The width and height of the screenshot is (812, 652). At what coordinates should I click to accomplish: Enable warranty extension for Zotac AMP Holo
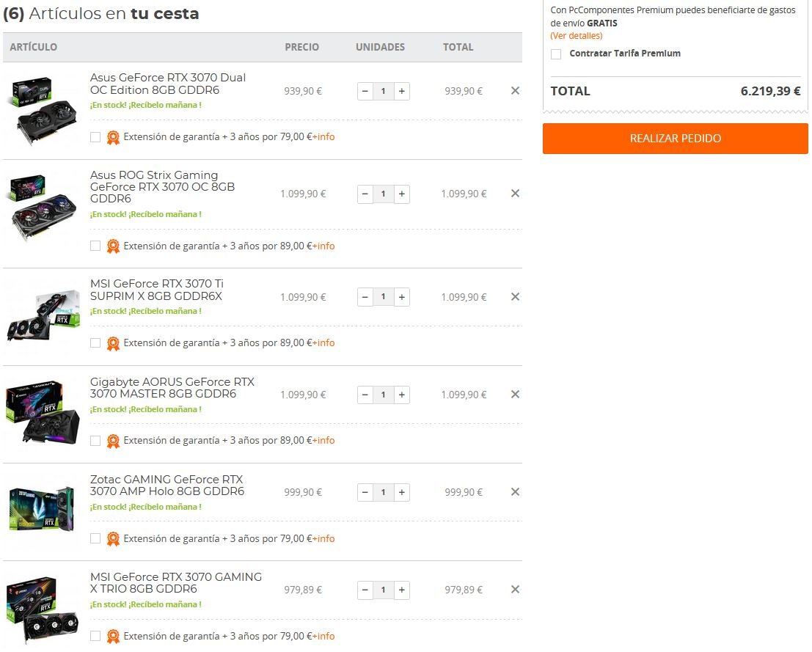(95, 538)
